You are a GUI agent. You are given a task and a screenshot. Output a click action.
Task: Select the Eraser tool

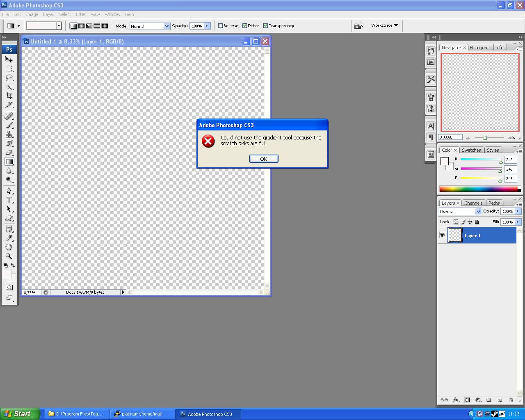point(9,153)
